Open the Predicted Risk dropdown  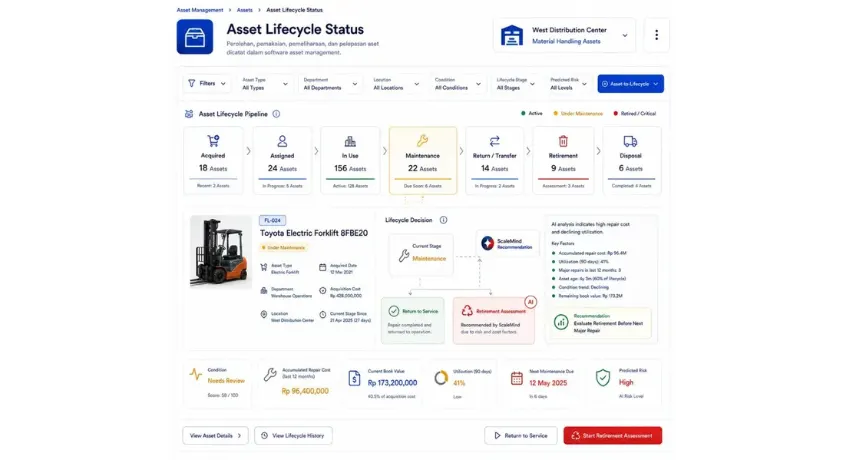tap(568, 84)
